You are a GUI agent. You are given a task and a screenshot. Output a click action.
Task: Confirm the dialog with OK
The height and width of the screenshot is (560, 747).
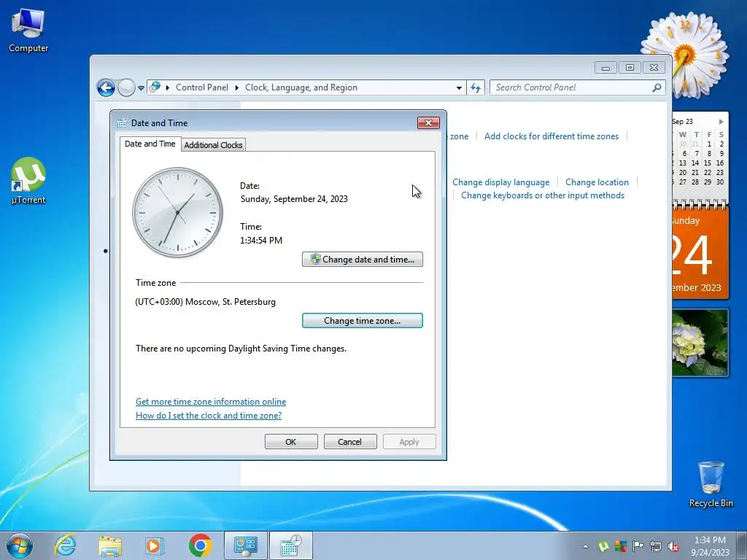(x=290, y=441)
